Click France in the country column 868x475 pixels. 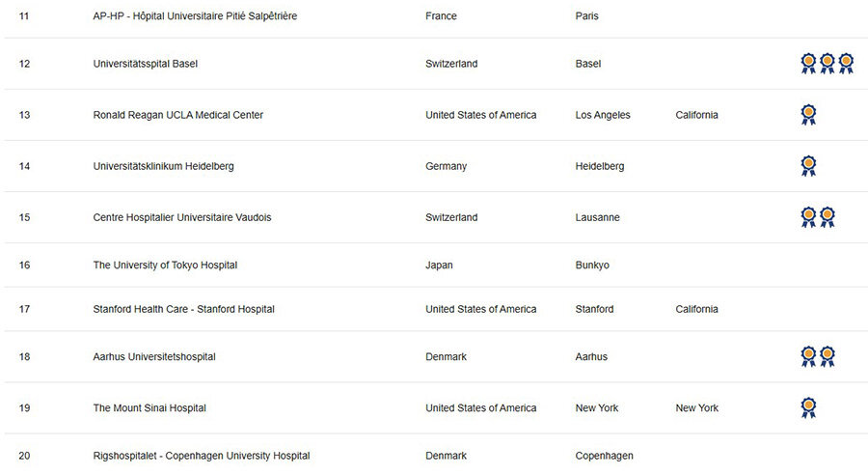click(x=441, y=16)
